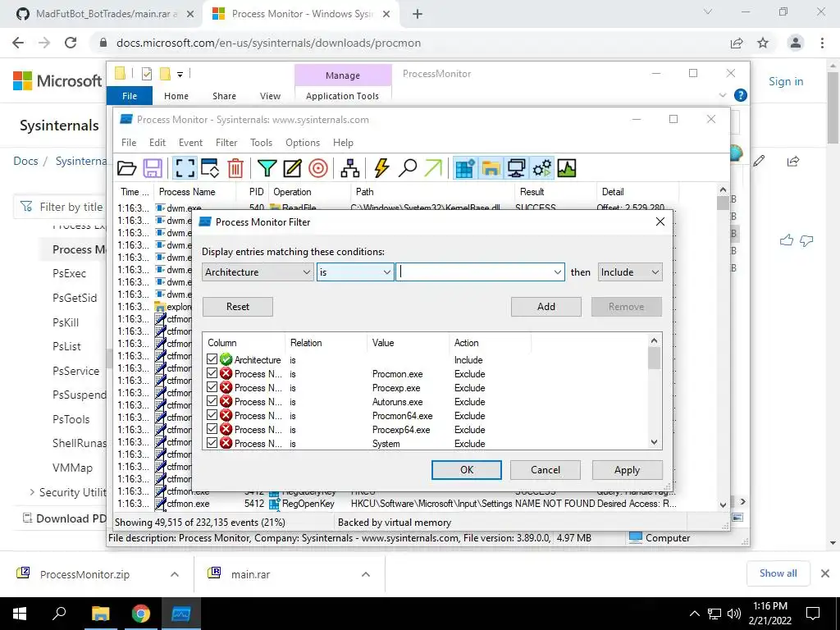
Task: Open Find with the magnifier icon
Action: pos(407,168)
